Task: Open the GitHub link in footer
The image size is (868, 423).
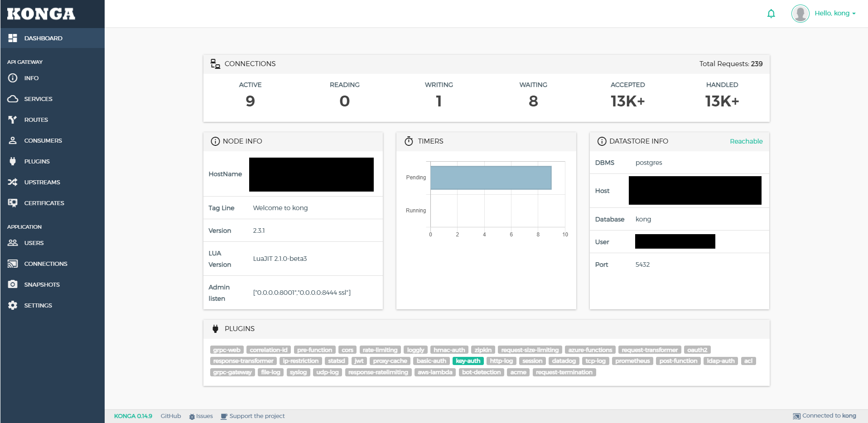Action: pos(171,416)
